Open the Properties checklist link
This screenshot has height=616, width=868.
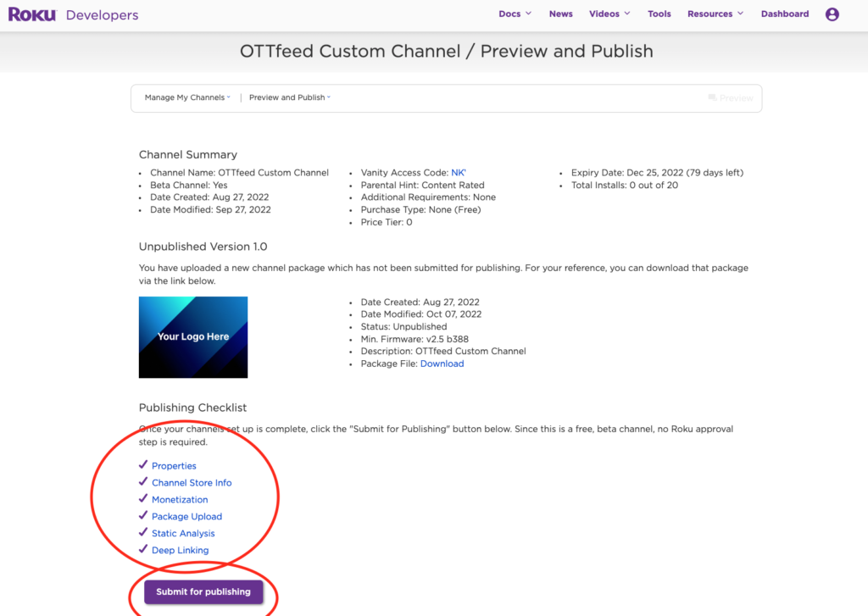[174, 466]
